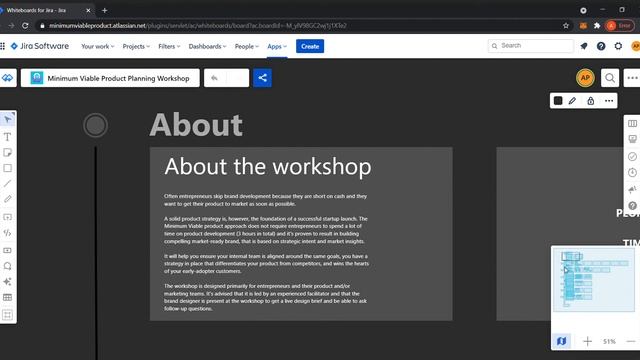Select the Sticky note tool
The width and height of the screenshot is (640, 360).
click(7, 152)
